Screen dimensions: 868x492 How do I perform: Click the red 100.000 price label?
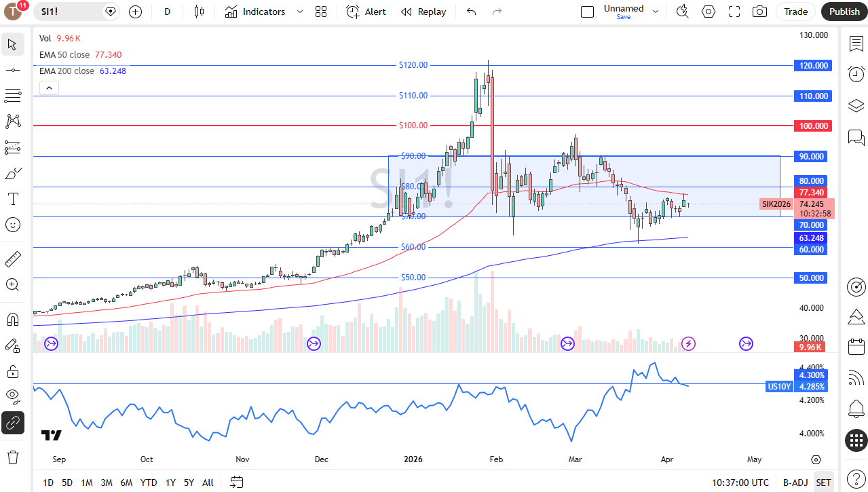pyautogui.click(x=814, y=126)
